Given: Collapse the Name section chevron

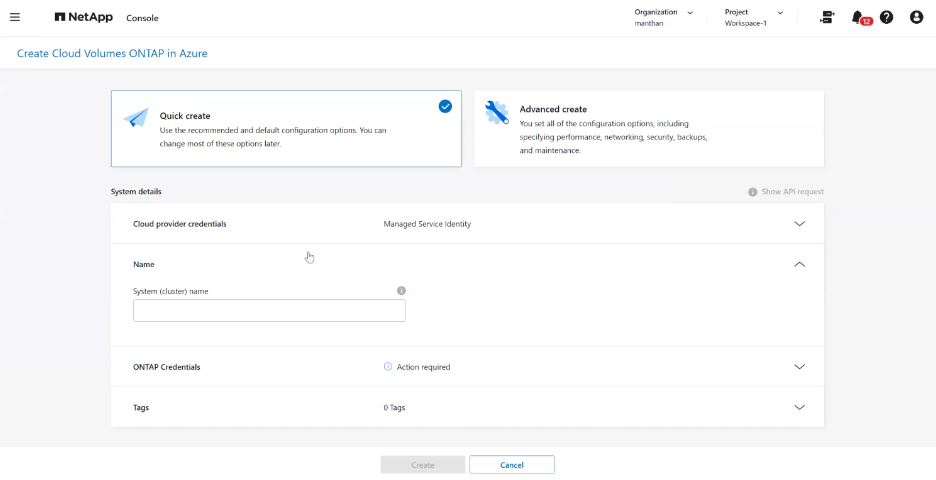Looking at the screenshot, I should coord(799,264).
